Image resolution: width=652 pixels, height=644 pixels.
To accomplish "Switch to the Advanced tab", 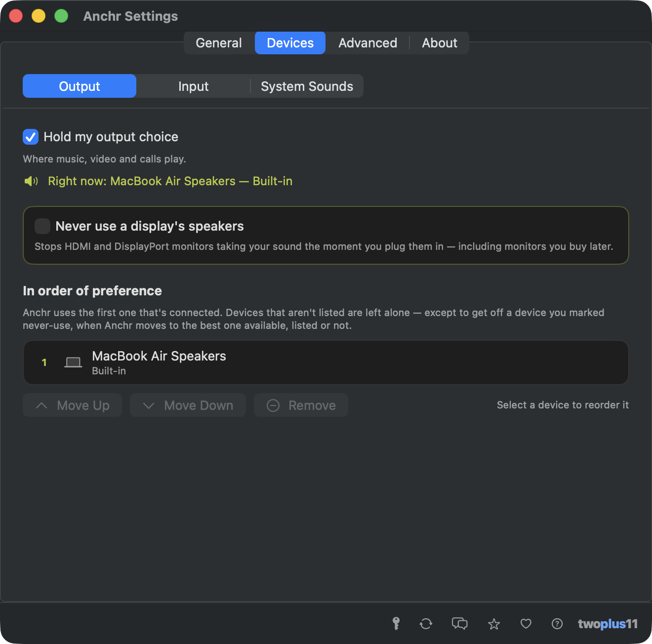I will point(367,43).
